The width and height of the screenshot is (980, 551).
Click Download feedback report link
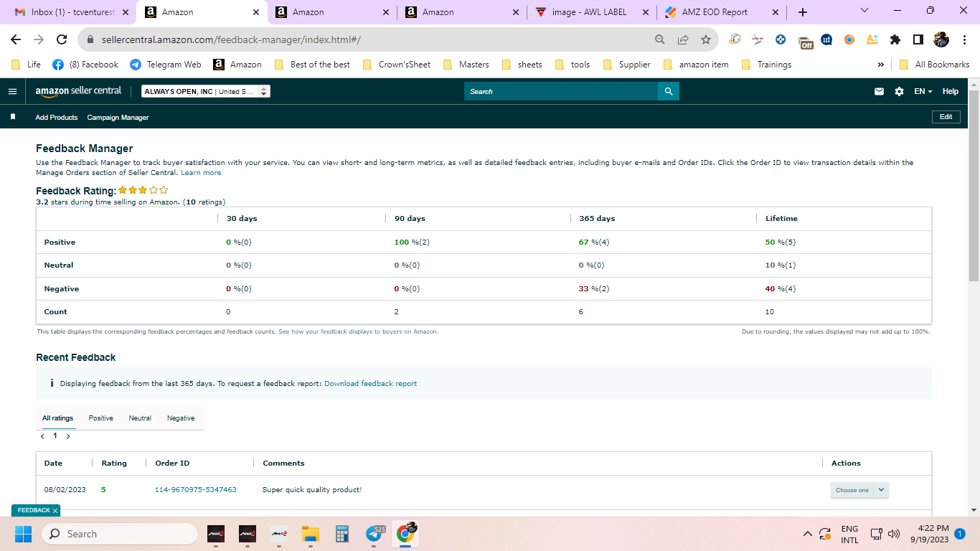pos(370,384)
